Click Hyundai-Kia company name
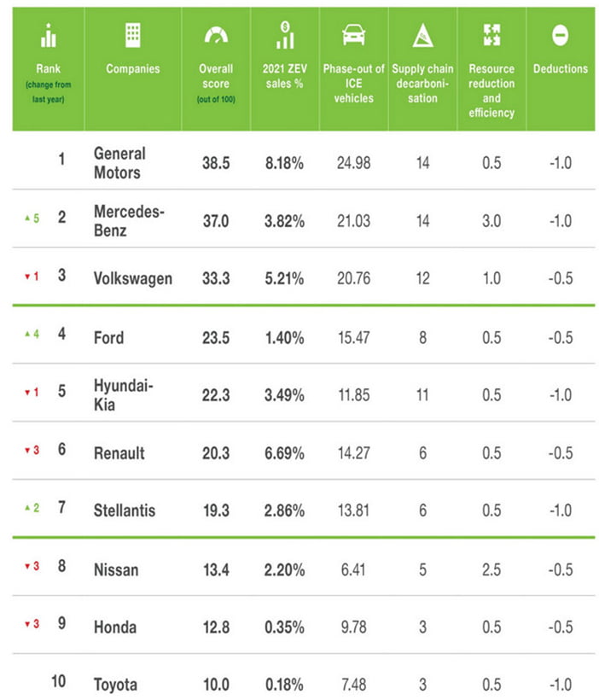The height and width of the screenshot is (700, 599). (123, 394)
